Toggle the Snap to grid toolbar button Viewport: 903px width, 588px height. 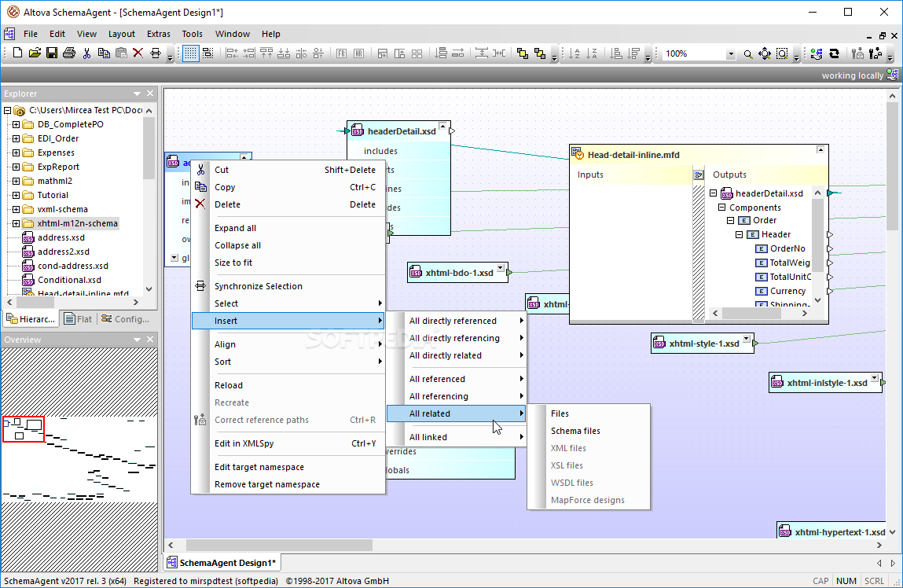click(x=208, y=53)
